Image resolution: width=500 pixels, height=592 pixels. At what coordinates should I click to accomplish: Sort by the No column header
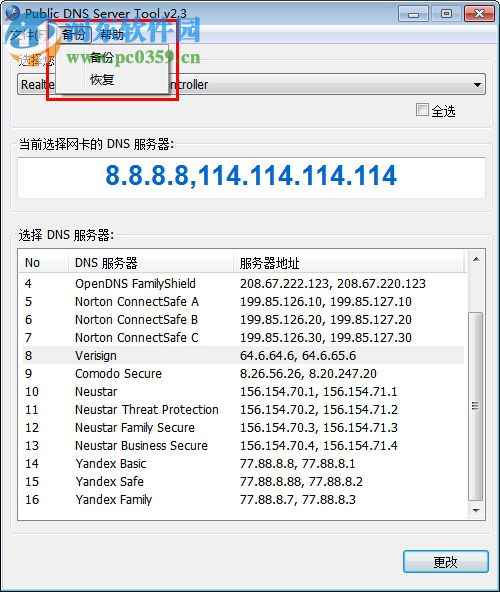click(44, 262)
